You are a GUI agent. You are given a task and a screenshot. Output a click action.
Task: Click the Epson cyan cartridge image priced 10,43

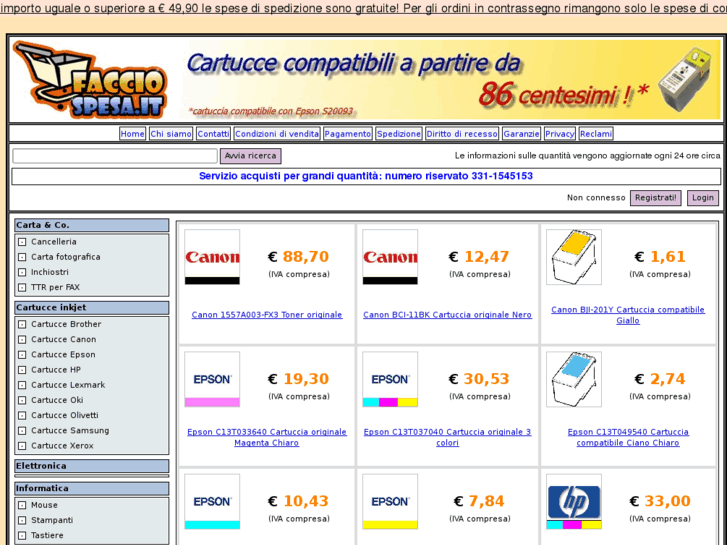coord(212,502)
